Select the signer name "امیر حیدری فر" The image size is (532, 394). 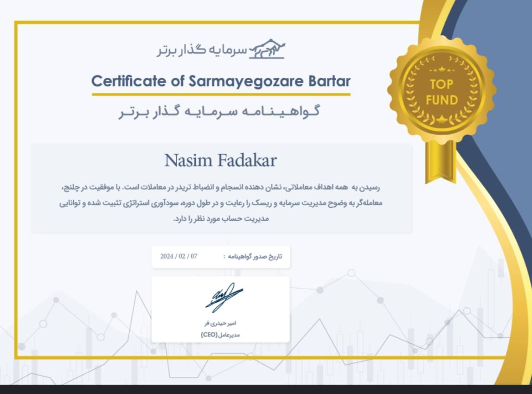pos(220,324)
